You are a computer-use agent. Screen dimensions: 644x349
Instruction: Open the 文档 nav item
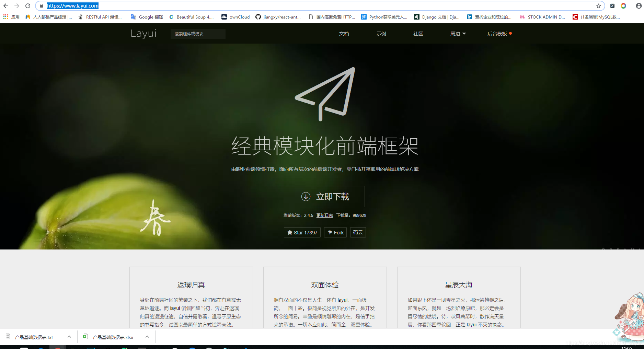(344, 34)
